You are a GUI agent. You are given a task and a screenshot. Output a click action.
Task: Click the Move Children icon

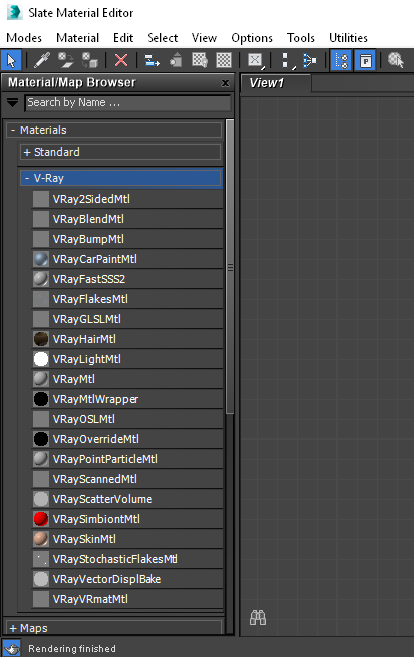152,60
